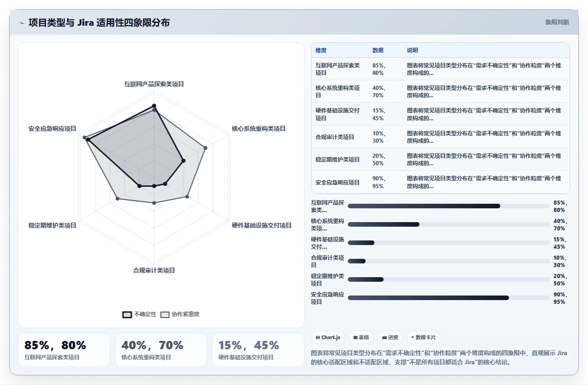The width and height of the screenshot is (588, 385).
Task: Select 互联网产品探索类项目 table row name
Action: pyautogui.click(x=338, y=69)
